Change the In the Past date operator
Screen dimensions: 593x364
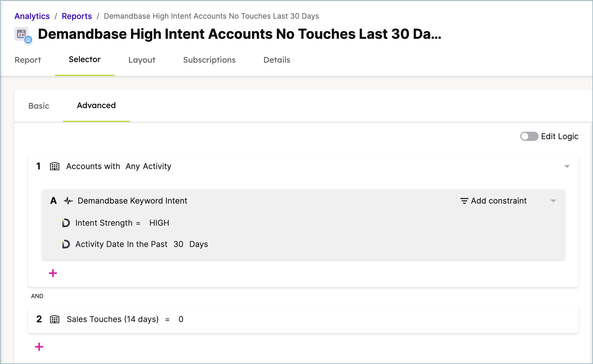(x=147, y=244)
